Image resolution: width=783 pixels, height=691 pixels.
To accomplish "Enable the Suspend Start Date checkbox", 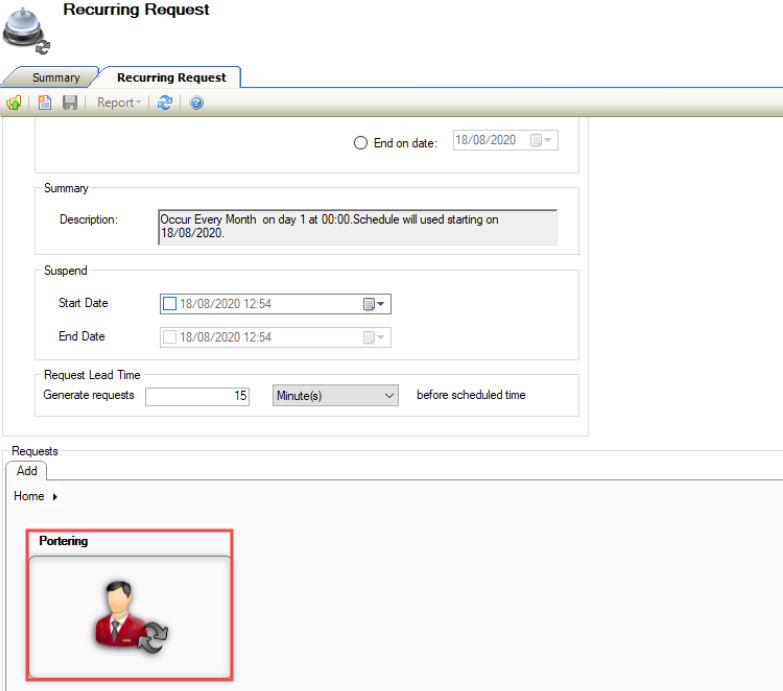I will (x=169, y=304).
